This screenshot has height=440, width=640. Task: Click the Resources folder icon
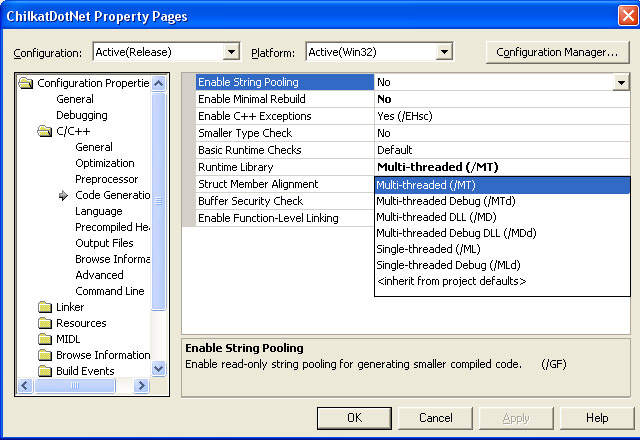click(x=44, y=323)
